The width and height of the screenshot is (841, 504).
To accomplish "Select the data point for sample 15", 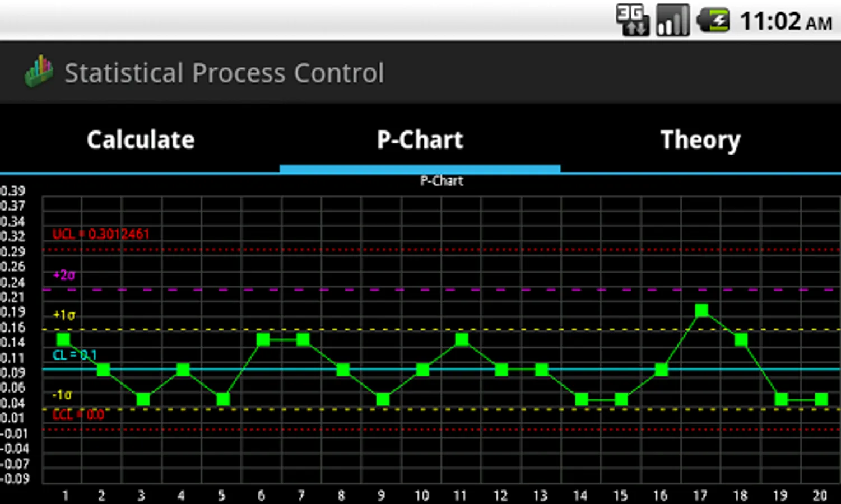I will 621,399.
